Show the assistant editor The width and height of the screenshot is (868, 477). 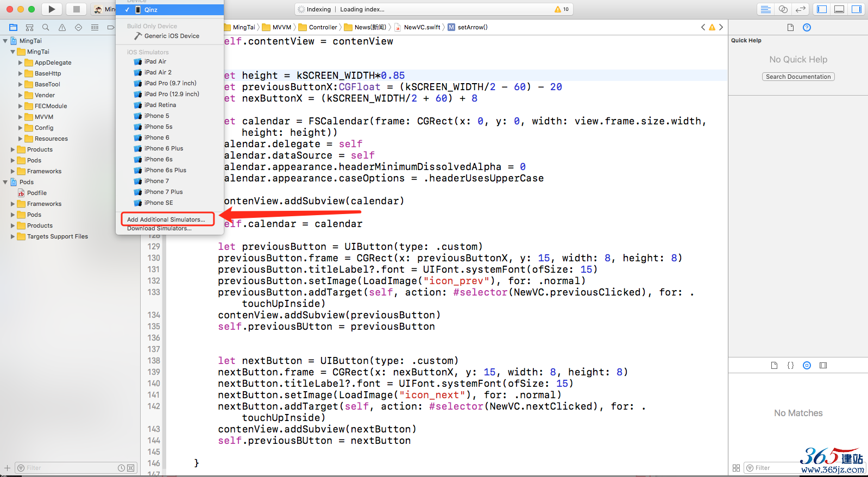[x=783, y=9]
